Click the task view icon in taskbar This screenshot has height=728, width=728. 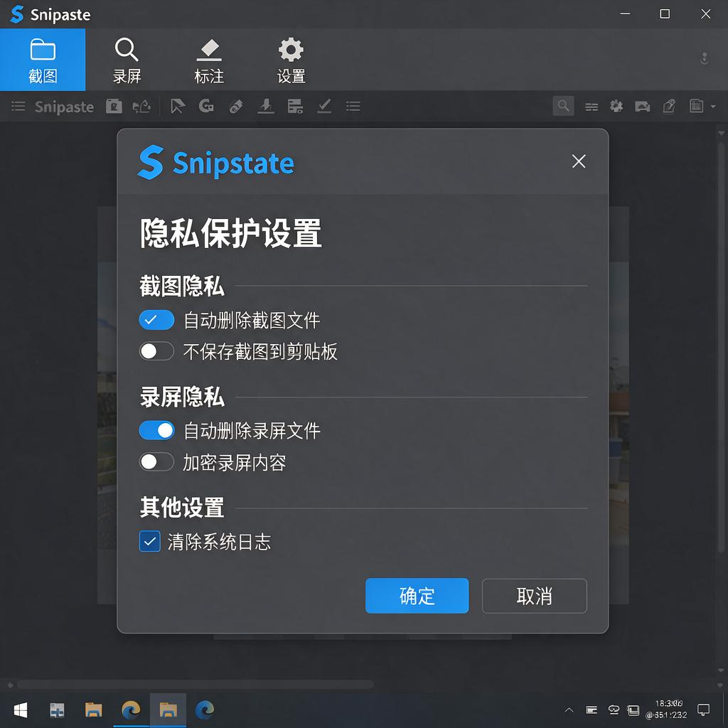tap(57, 710)
